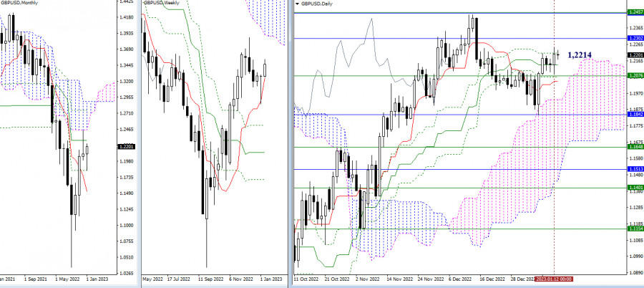Image resolution: width=644 pixels, height=288 pixels.
Task: Select the blue 1.2302 price level label
Action: tap(635, 38)
